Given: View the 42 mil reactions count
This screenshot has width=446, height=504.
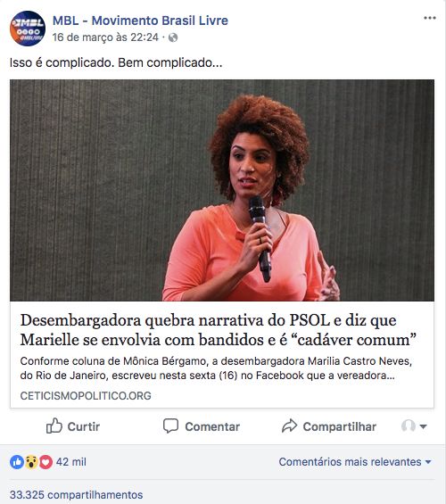Looking at the screenshot, I should [x=71, y=462].
